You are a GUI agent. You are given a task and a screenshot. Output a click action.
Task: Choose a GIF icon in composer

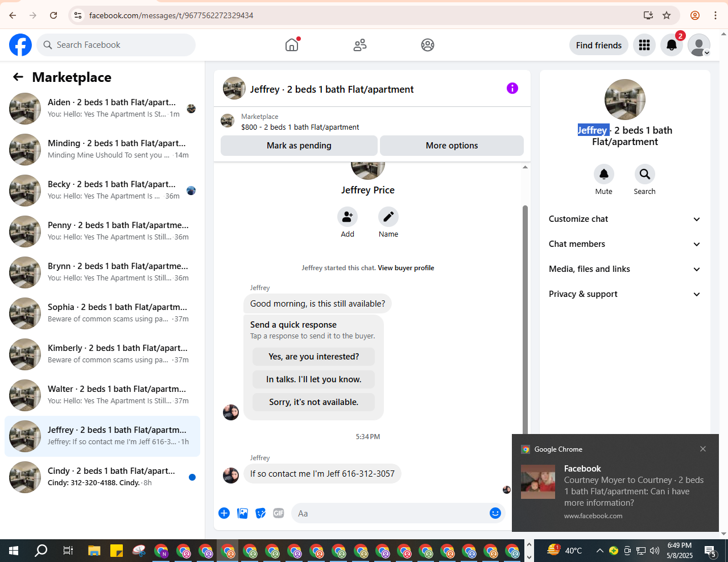[x=279, y=513]
